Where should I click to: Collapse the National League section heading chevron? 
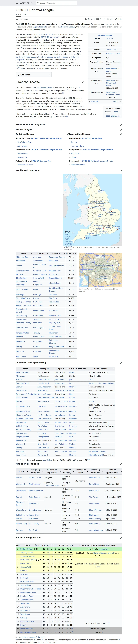tap(17, 82)
